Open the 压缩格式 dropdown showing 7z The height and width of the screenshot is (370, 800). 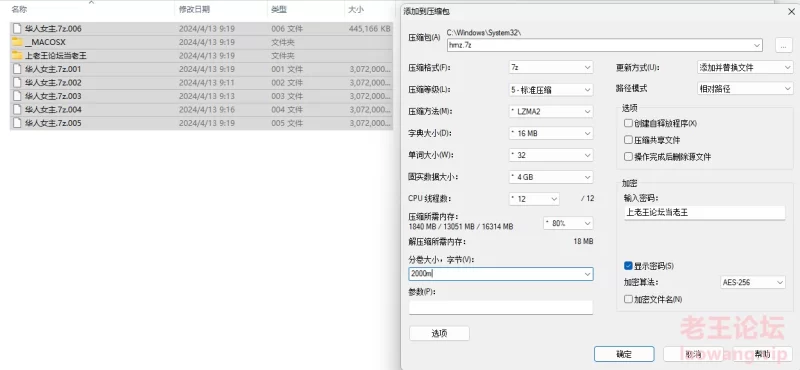[x=551, y=67]
